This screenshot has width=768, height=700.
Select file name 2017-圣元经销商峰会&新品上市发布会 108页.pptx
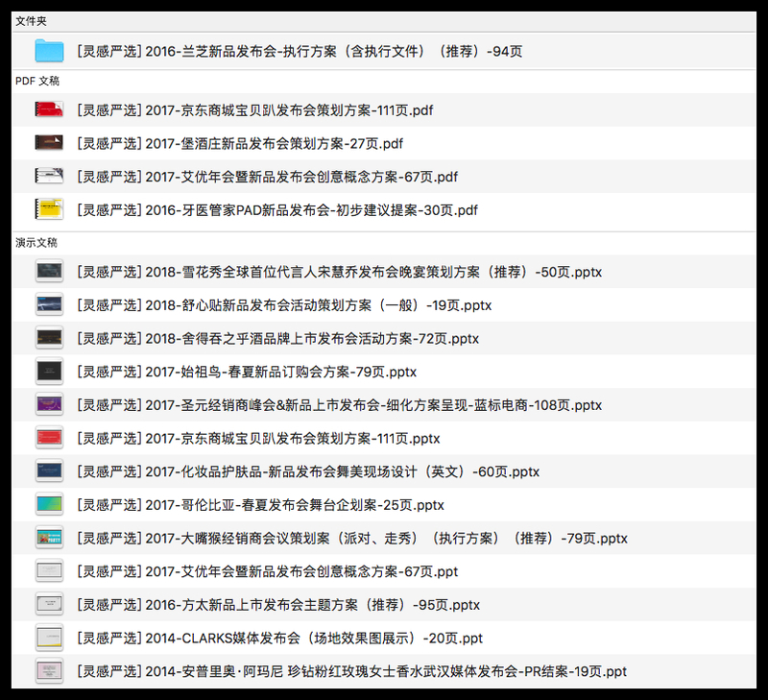pyautogui.click(x=340, y=405)
